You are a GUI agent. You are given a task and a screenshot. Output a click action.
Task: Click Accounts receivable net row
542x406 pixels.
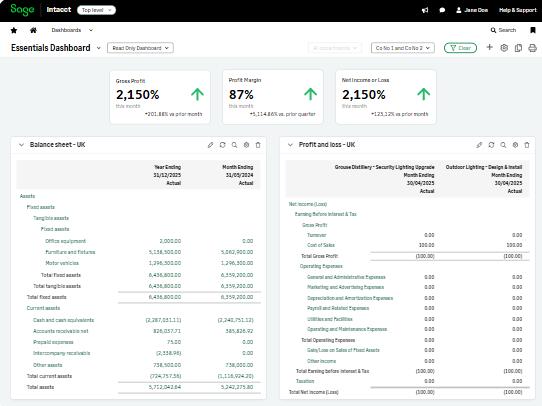click(x=60, y=331)
